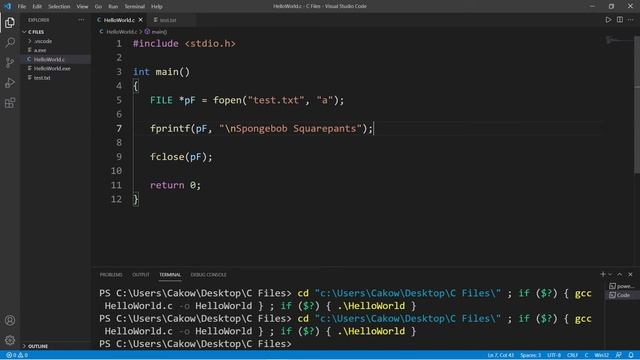The height and width of the screenshot is (360, 640).
Task: Select the Code terminal instance
Action: click(x=622, y=295)
